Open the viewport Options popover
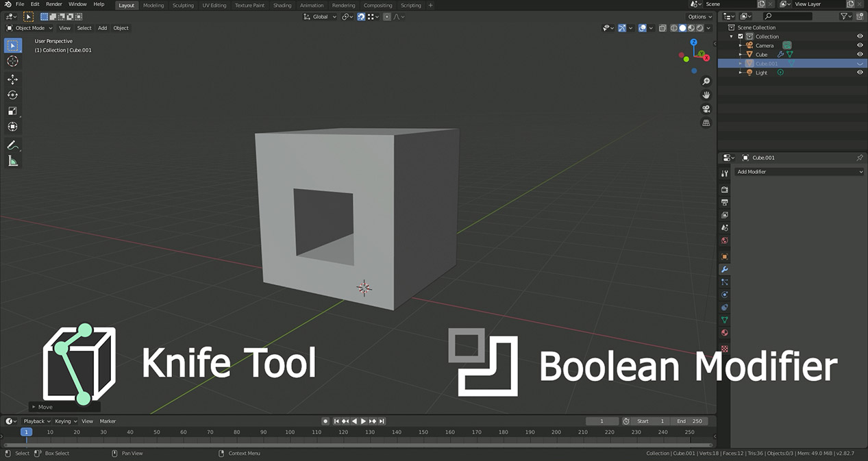 tap(698, 16)
